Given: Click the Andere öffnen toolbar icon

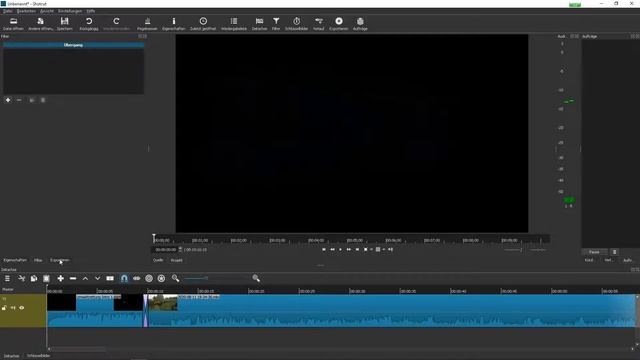Looking at the screenshot, I should [x=40, y=24].
